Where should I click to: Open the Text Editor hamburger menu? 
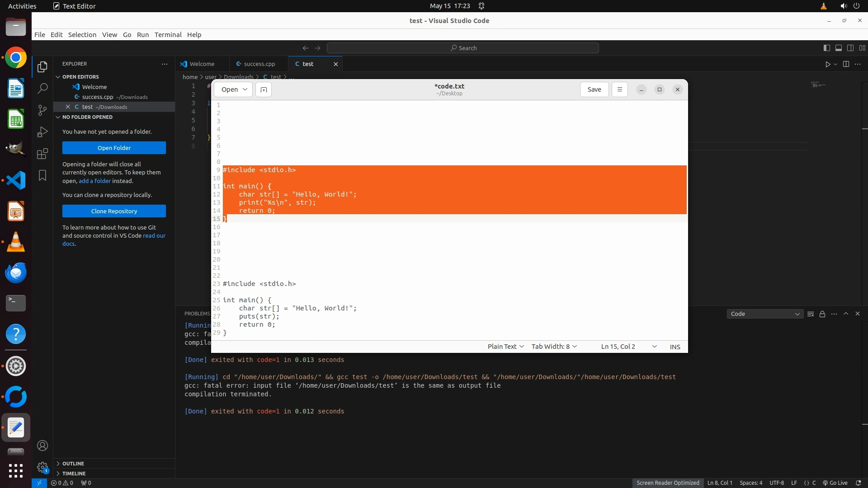pos(619,89)
